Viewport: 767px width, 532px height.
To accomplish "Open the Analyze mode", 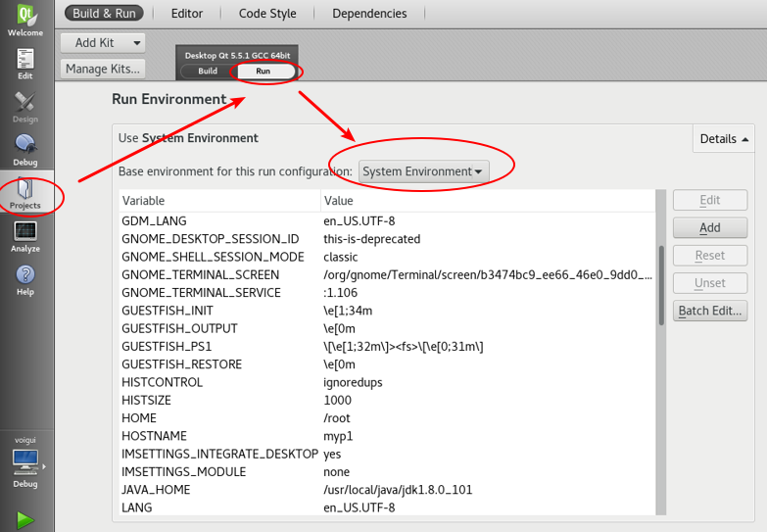I will (x=25, y=236).
